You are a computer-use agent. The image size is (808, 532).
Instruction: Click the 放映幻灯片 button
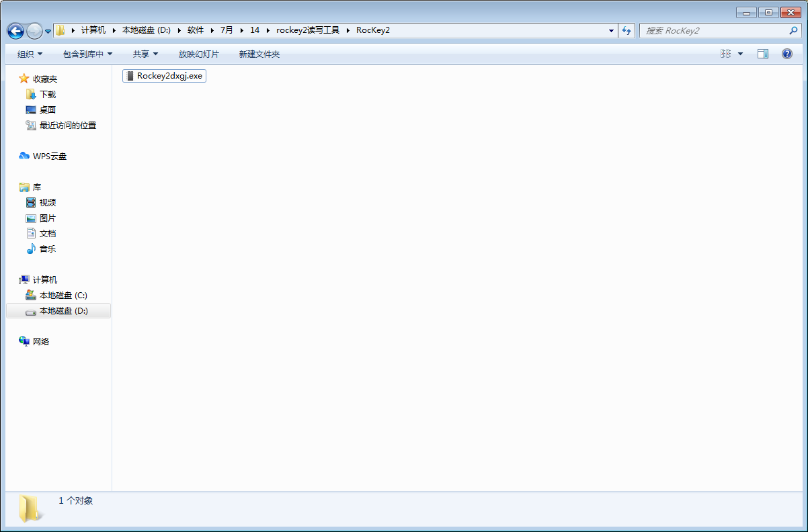(x=198, y=54)
